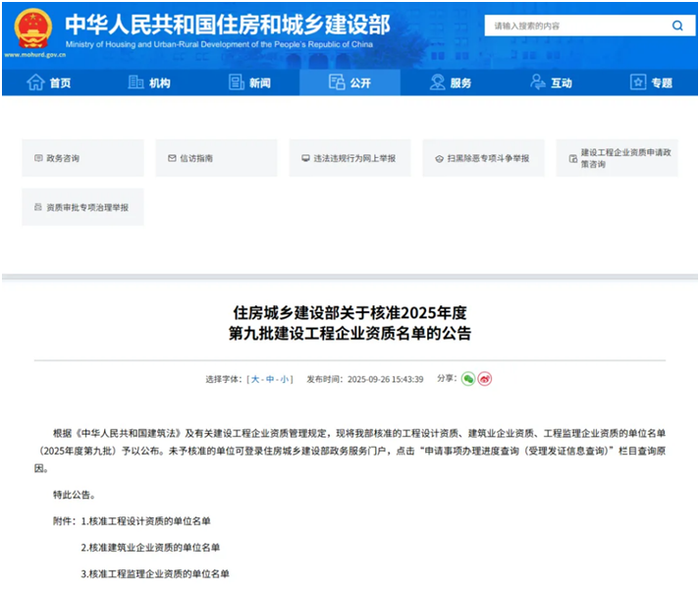The image size is (700, 591).
Task: Share the announcement via Weibo icon
Action: tap(484, 379)
